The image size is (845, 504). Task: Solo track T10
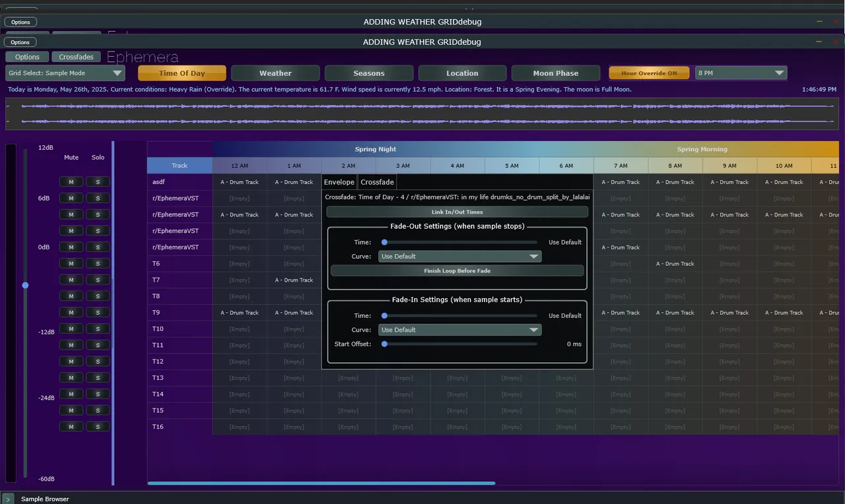coord(98,329)
